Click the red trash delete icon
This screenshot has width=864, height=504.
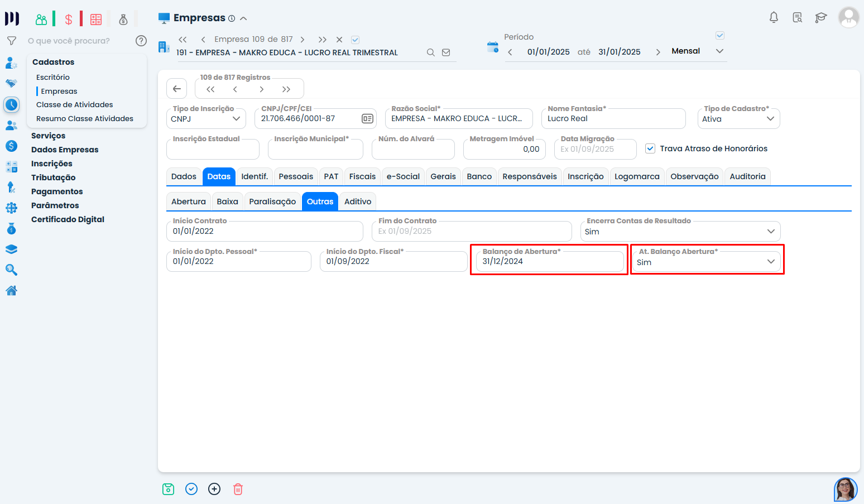click(238, 489)
